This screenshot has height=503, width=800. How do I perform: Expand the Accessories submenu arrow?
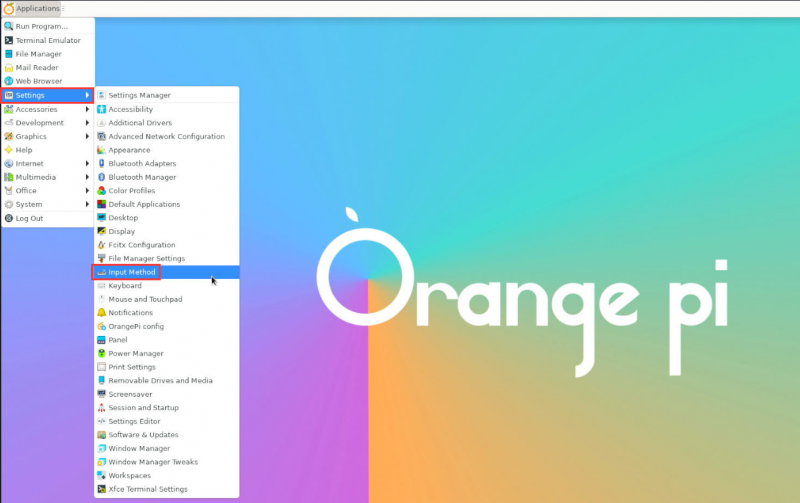88,109
